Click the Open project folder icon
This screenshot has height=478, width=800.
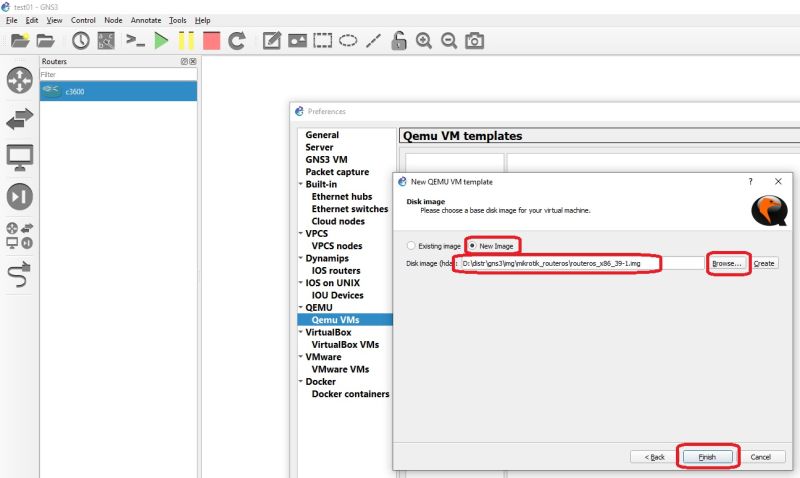(x=45, y=40)
